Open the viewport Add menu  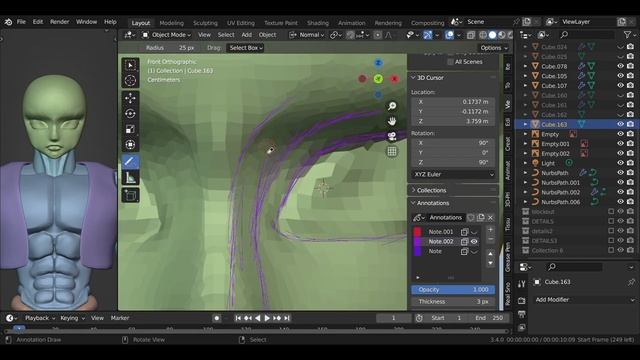pyautogui.click(x=247, y=35)
